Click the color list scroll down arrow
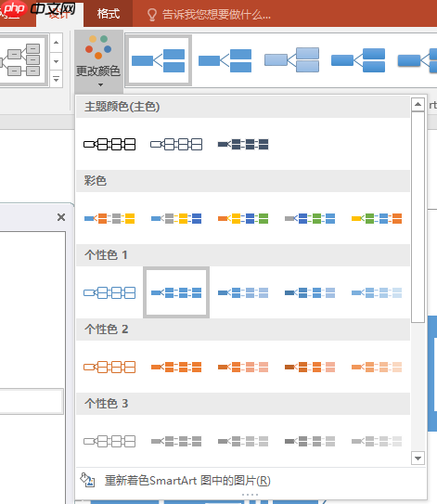The height and width of the screenshot is (504, 437). click(x=418, y=458)
